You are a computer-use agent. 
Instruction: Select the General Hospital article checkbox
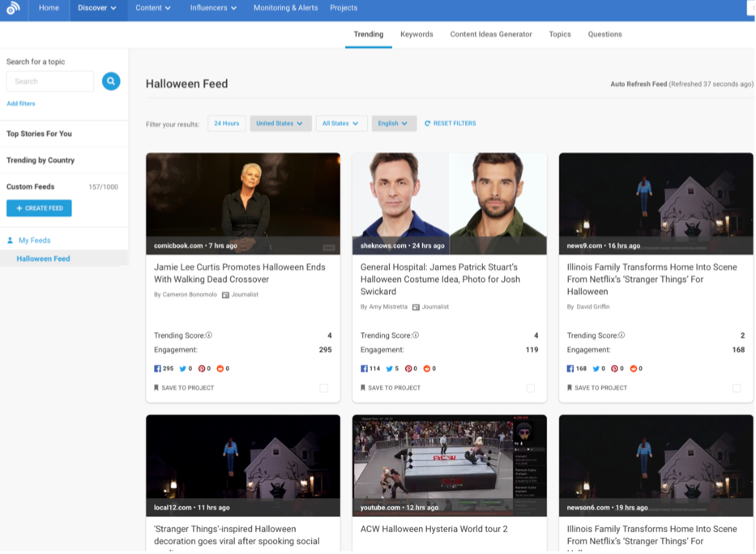tap(531, 388)
